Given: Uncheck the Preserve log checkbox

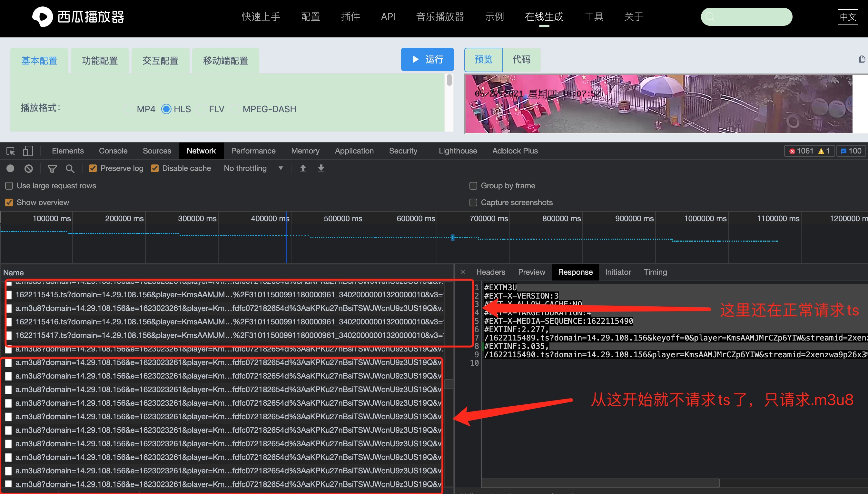Looking at the screenshot, I should click(93, 168).
